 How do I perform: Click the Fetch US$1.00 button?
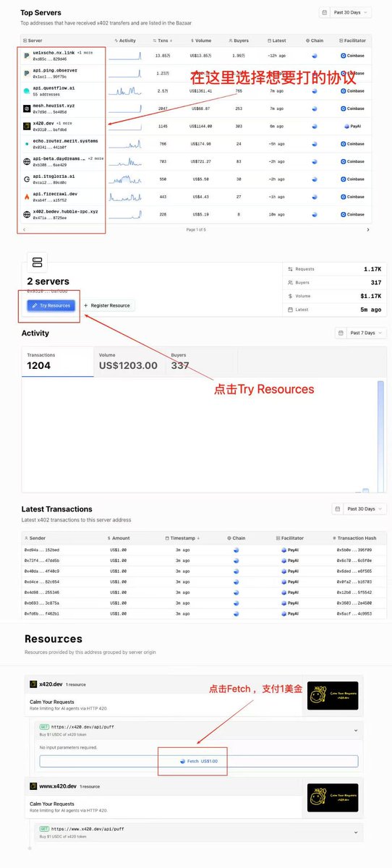point(198,761)
